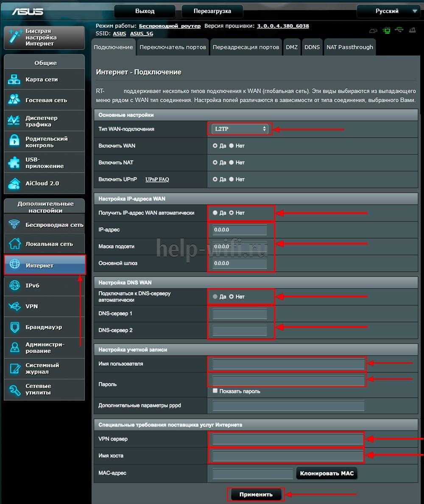The width and height of the screenshot is (424, 504).
Task: Click the Клонировать MAC button
Action: pos(326,473)
